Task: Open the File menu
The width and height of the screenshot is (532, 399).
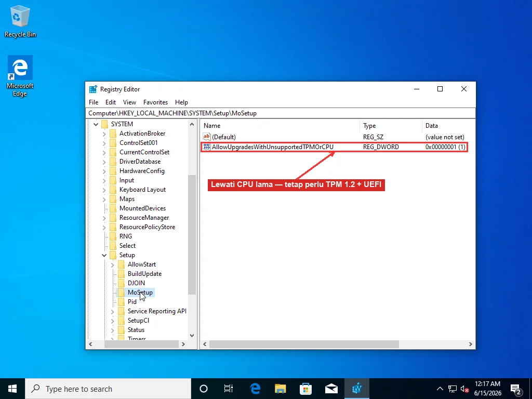Action: (x=94, y=102)
